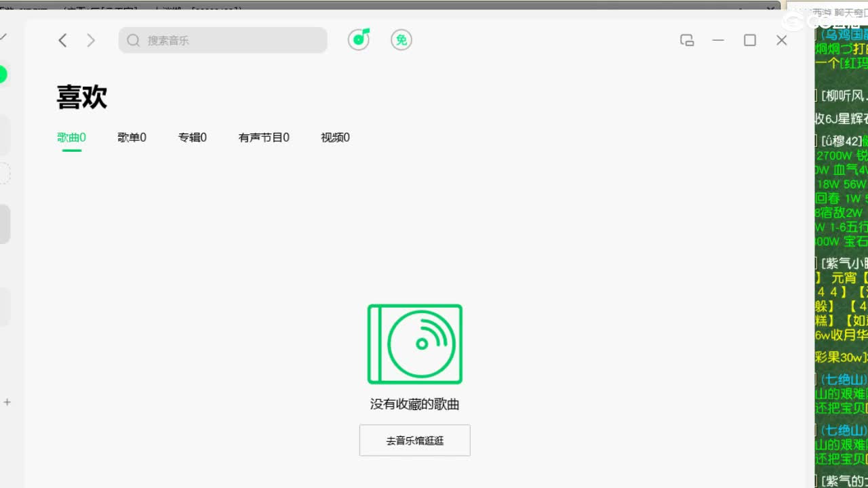Viewport: 868px width, 488px height.
Task: Open the 专辑0 tab
Action: click(x=193, y=138)
